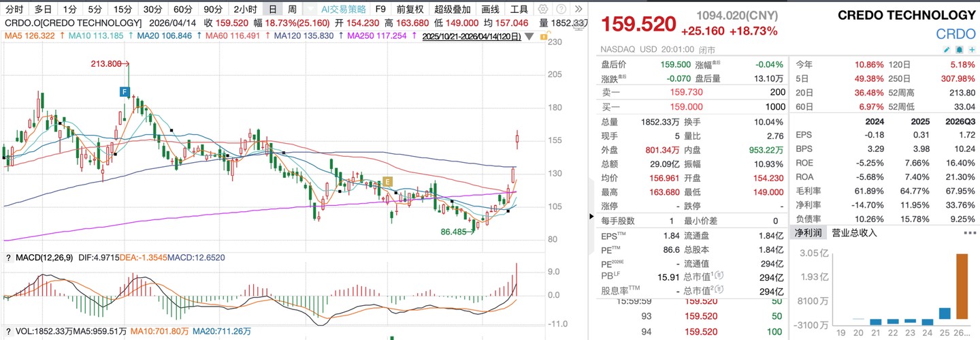The width and height of the screenshot is (980, 340).
Task: Click the 卖一 ask price 159.730
Action: [687, 92]
